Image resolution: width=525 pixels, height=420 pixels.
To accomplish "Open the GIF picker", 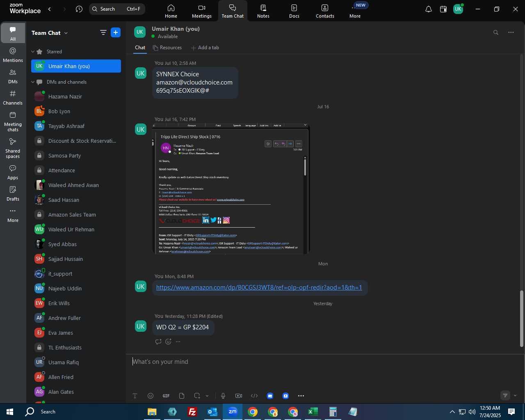I will [166, 396].
